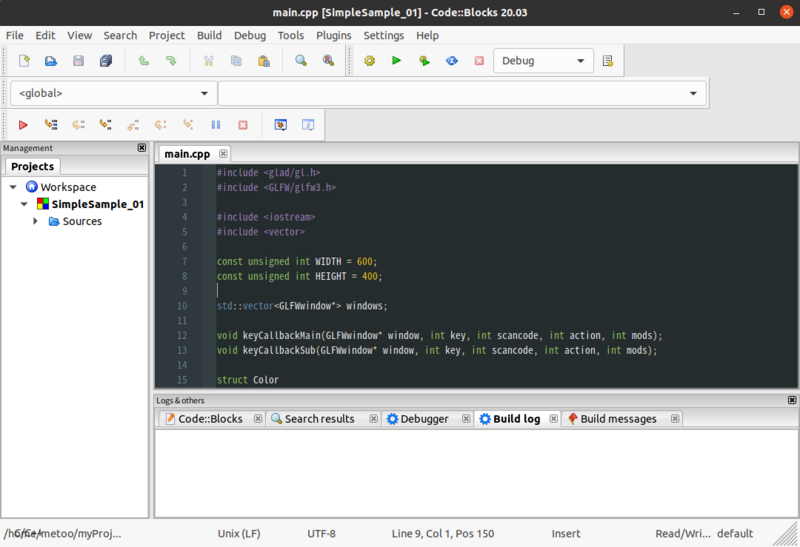Open the debugger Various info icon
Screen dimensions: 800x547
pyautogui.click(x=308, y=125)
